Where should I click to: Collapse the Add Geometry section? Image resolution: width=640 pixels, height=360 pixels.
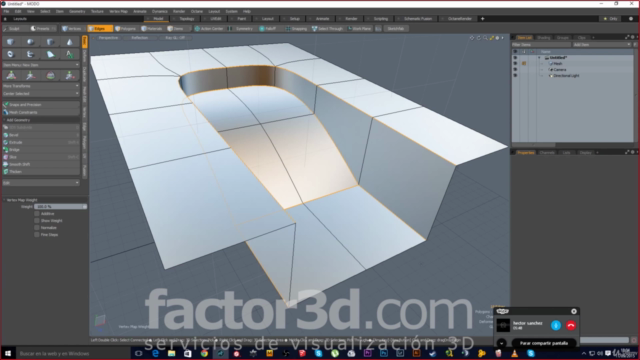[x=4, y=120]
